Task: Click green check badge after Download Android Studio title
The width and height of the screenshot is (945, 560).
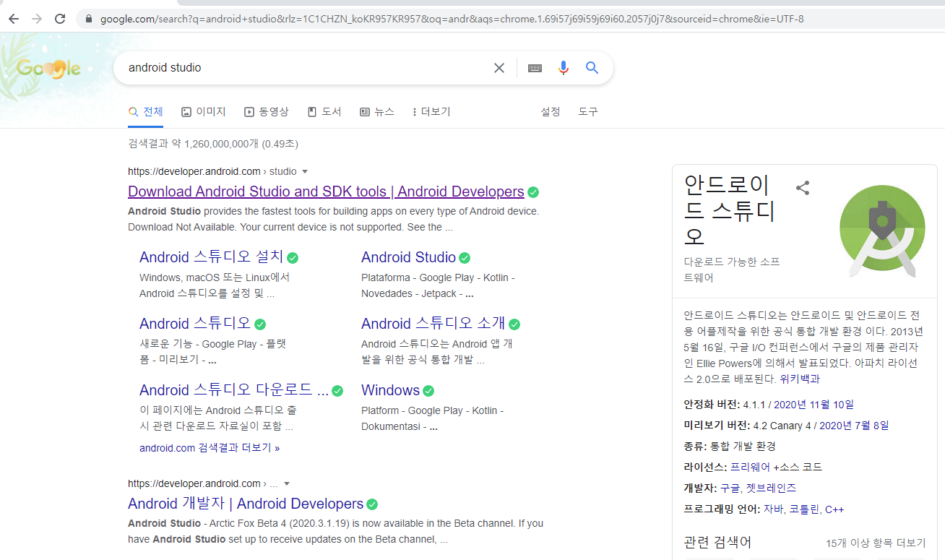Action: pos(533,192)
